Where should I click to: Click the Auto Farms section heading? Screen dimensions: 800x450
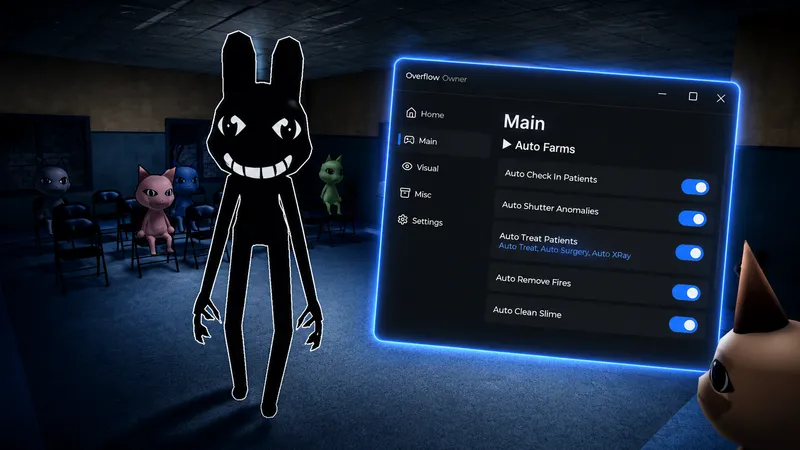[x=545, y=147]
